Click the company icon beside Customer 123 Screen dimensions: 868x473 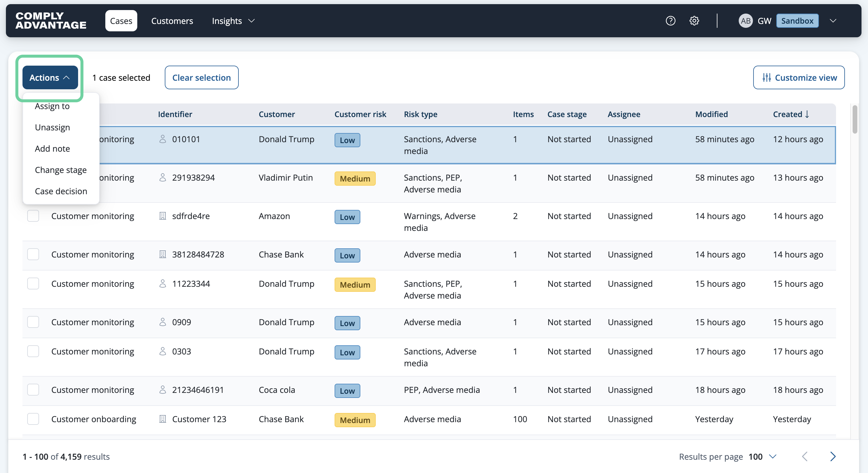pyautogui.click(x=162, y=419)
